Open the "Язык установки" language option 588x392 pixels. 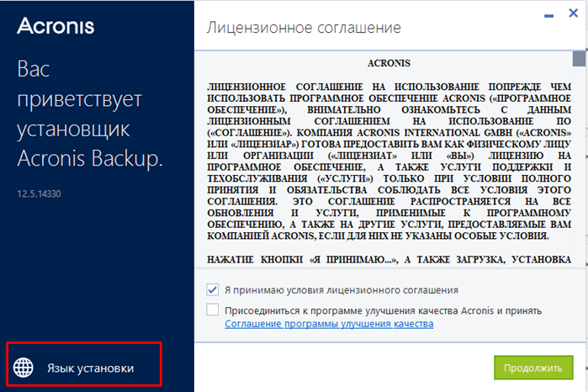tap(90, 368)
